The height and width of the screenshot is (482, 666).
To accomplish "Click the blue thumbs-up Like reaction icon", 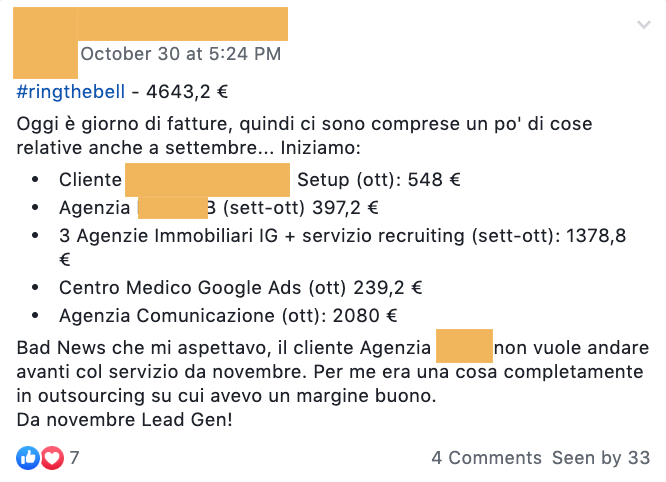I will 28,458.
